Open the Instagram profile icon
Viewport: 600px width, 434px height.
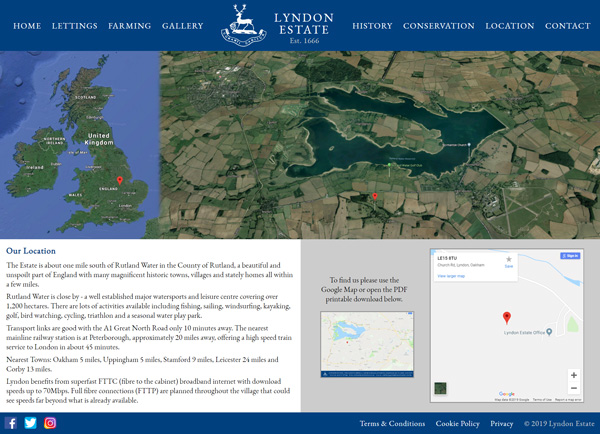[x=50, y=423]
